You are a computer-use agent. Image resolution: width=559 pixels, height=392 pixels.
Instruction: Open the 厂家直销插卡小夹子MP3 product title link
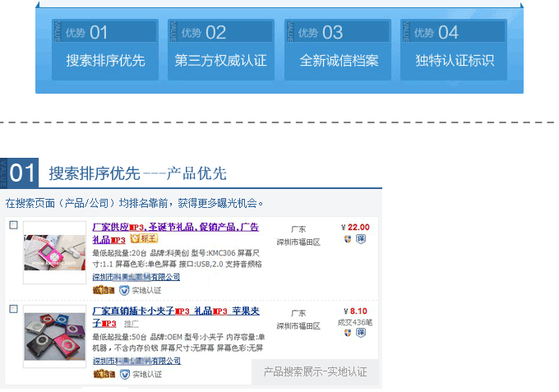[x=176, y=317]
